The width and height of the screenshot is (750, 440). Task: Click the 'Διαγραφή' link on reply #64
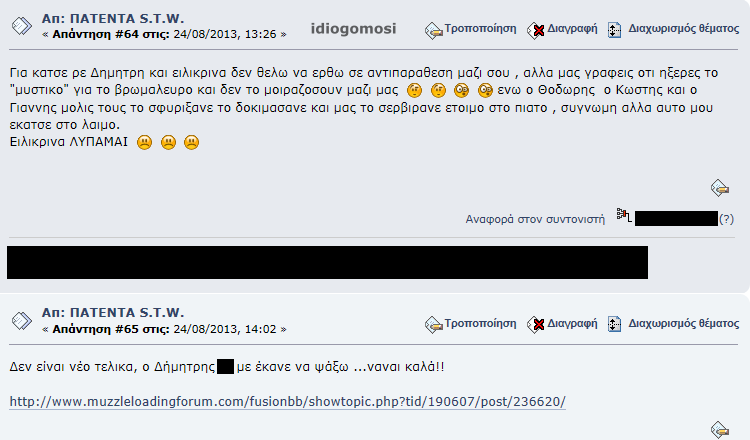[x=572, y=29]
